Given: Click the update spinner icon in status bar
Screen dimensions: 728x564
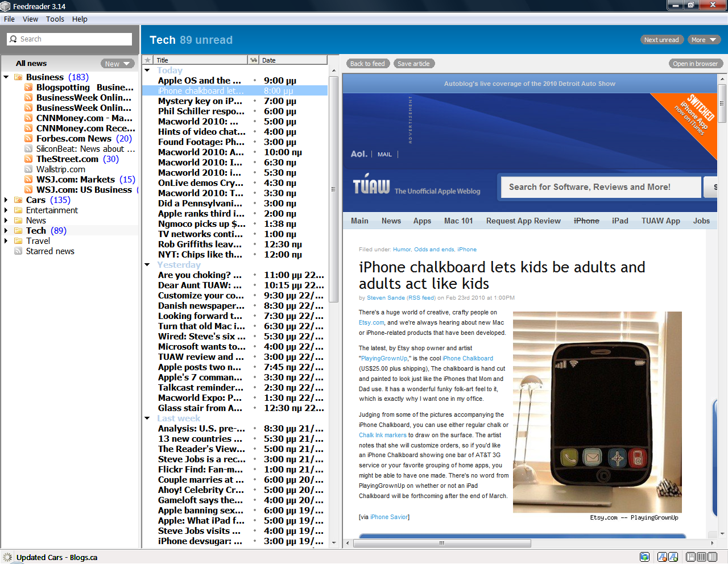Looking at the screenshot, I should tap(7, 557).
